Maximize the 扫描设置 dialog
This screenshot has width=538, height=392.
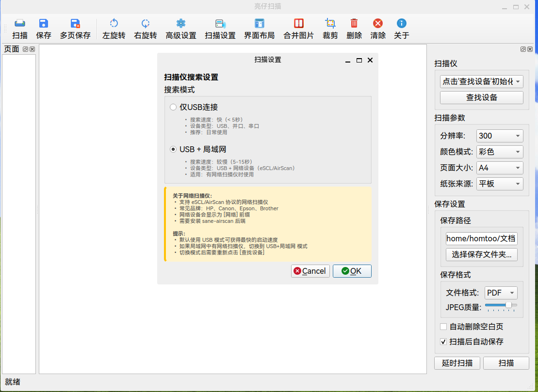click(359, 60)
